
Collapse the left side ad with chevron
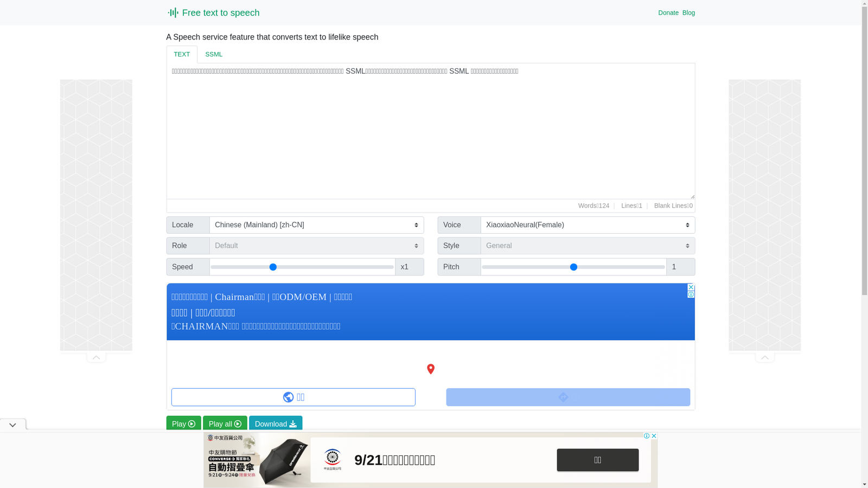(96, 357)
